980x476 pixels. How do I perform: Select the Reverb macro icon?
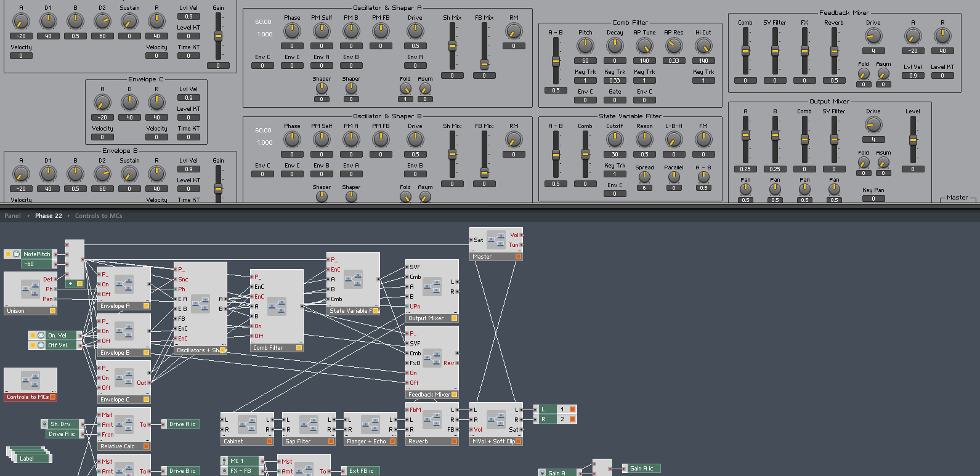(432, 420)
